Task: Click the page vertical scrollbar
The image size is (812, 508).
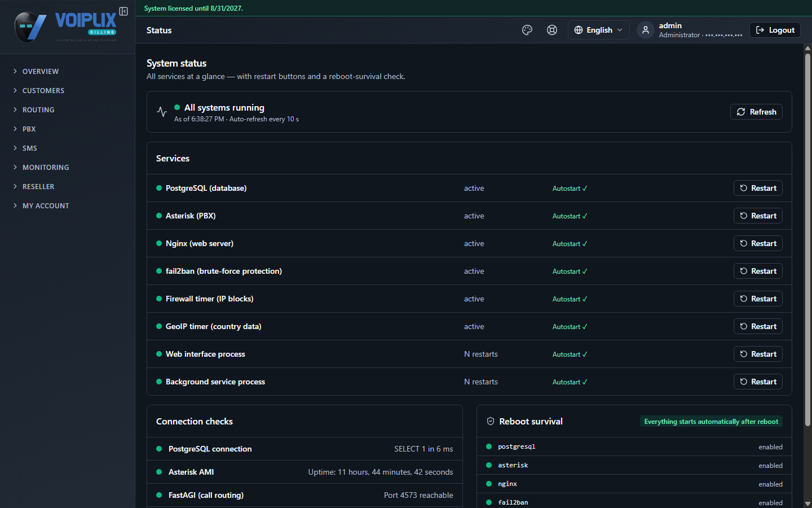Action: tap(807, 240)
